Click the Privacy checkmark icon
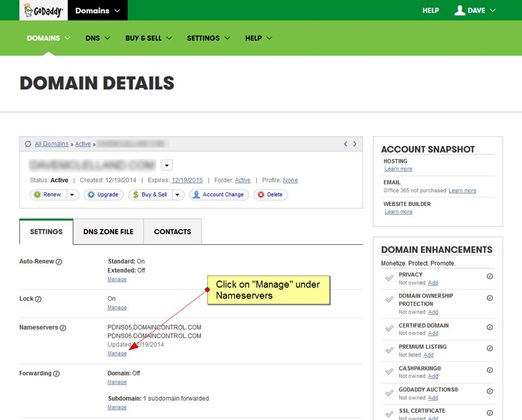 389,278
